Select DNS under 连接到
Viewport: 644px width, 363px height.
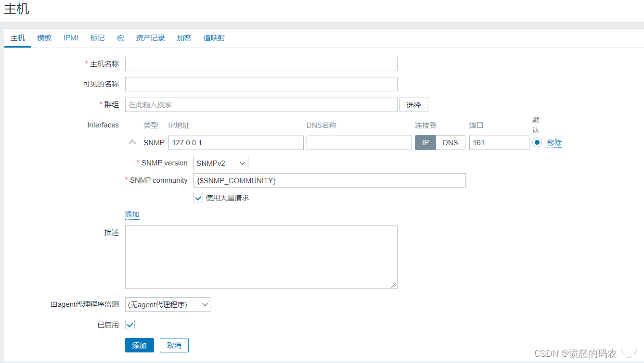pos(451,143)
